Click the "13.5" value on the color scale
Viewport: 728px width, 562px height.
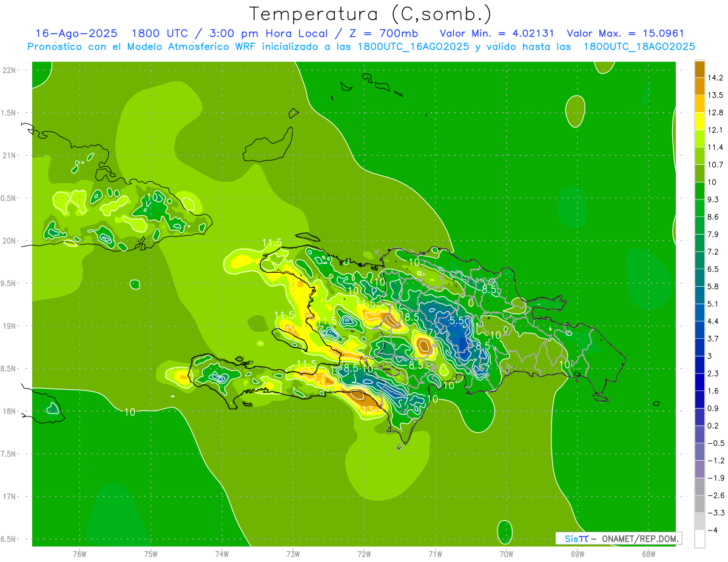click(715, 95)
